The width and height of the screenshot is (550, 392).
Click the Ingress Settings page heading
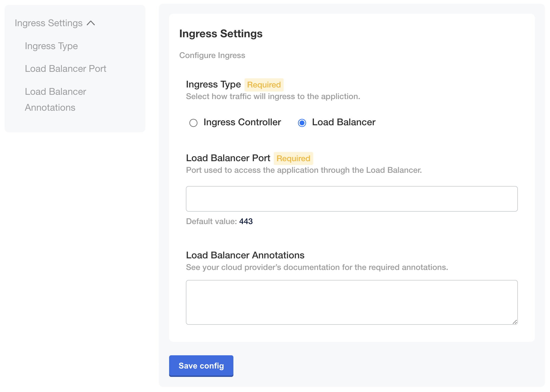point(221,34)
